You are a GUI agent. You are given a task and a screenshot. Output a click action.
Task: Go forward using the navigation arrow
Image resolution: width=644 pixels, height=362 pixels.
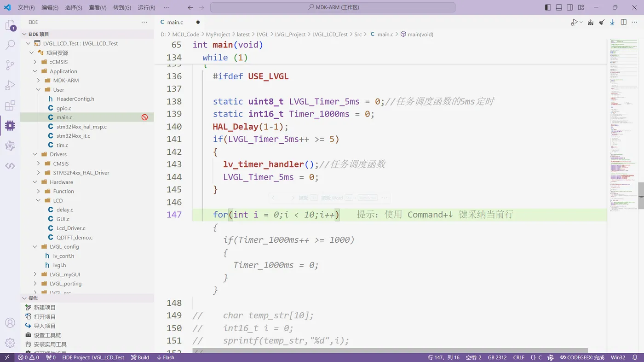(201, 7)
